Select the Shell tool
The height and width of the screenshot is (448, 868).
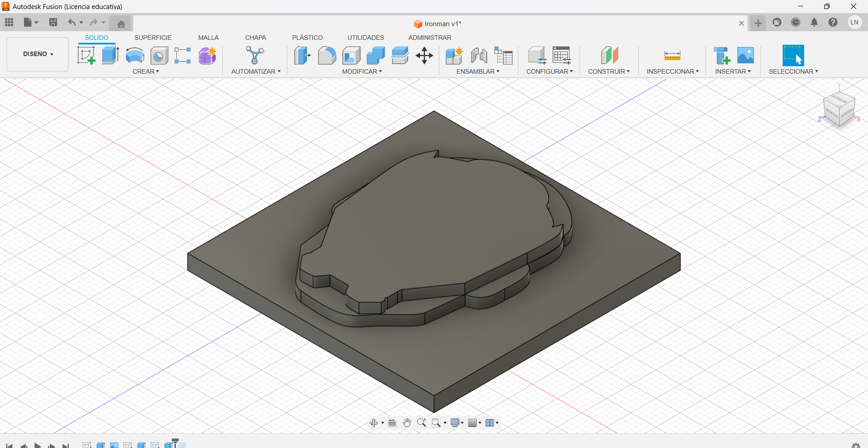[351, 56]
